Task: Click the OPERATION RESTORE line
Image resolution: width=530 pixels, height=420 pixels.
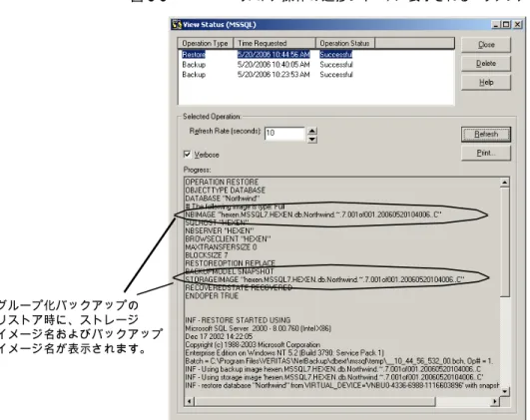Action: pyautogui.click(x=222, y=182)
